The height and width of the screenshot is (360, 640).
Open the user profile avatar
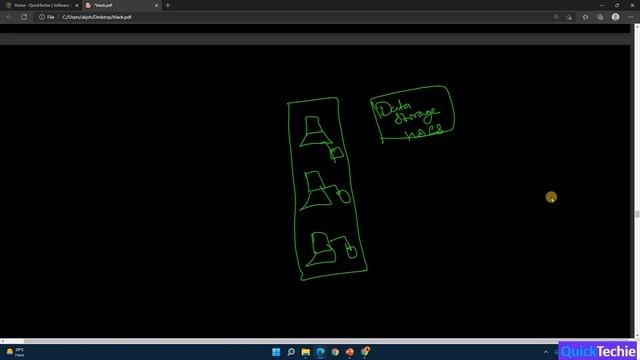(x=616, y=17)
